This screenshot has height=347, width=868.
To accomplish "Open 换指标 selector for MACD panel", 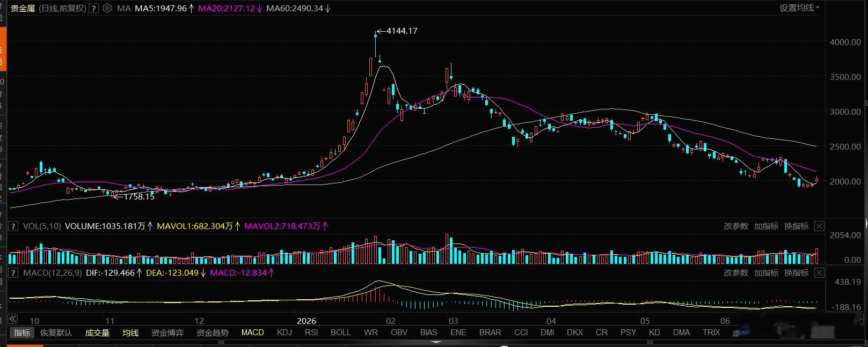I will (x=796, y=273).
